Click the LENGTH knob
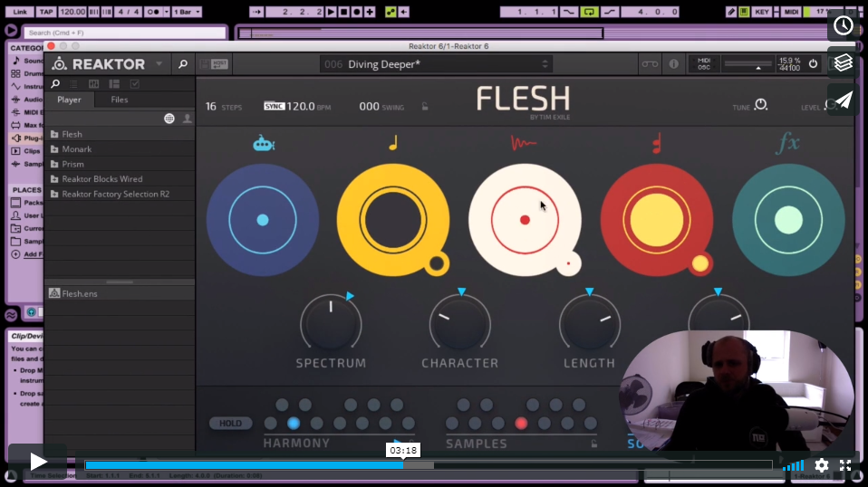The image size is (868, 487). [x=590, y=324]
